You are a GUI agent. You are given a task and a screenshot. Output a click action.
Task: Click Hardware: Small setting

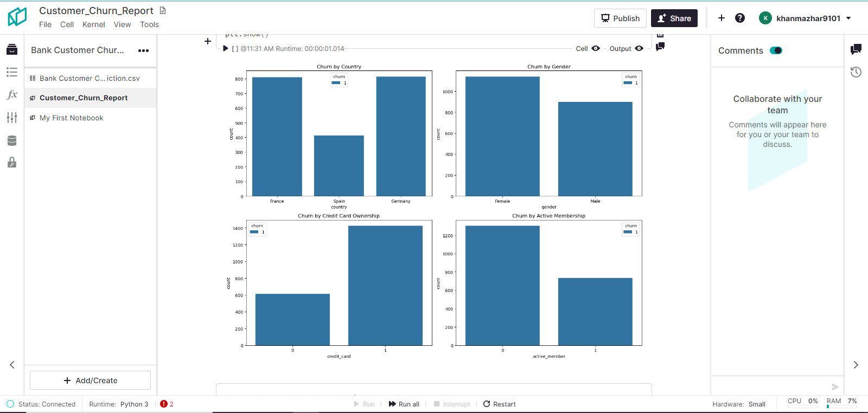[x=739, y=404]
